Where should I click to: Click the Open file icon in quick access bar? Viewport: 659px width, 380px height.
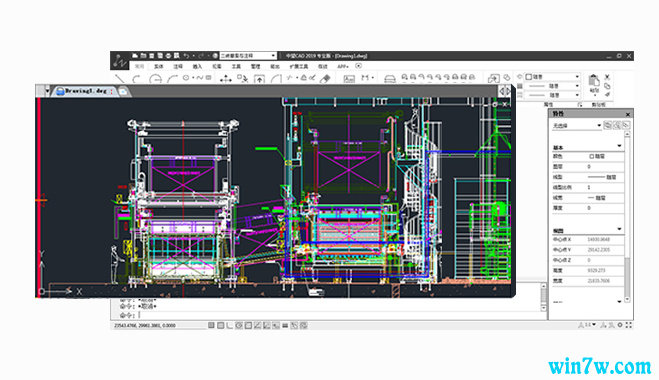(143, 55)
